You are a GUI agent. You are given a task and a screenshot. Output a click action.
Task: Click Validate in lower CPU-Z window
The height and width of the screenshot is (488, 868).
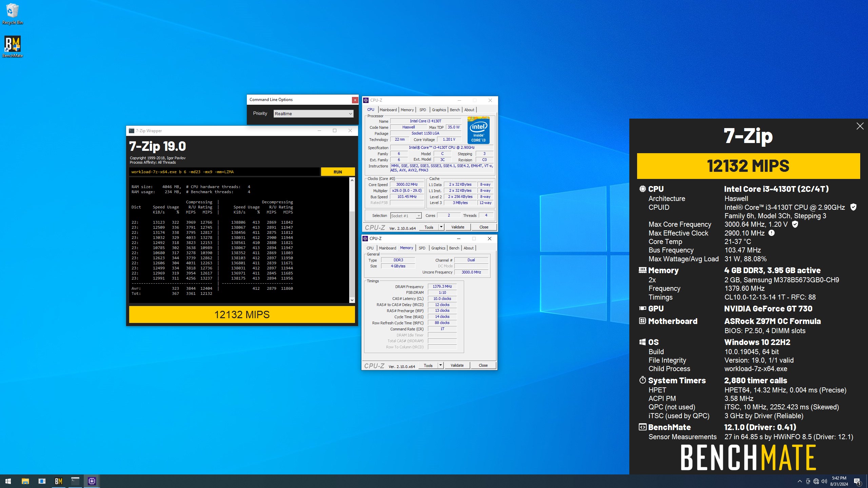pyautogui.click(x=457, y=365)
